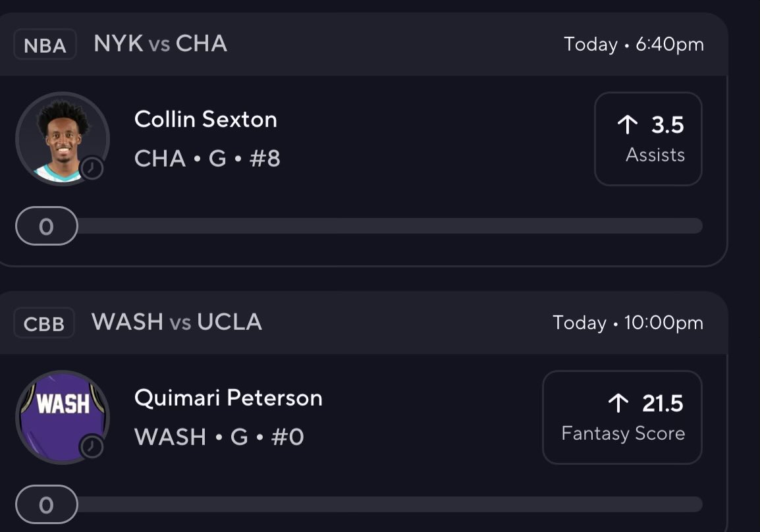This screenshot has width=760, height=532.
Task: Click the 0 marker on Quimari Peterson's progress bar
Action: point(46,505)
